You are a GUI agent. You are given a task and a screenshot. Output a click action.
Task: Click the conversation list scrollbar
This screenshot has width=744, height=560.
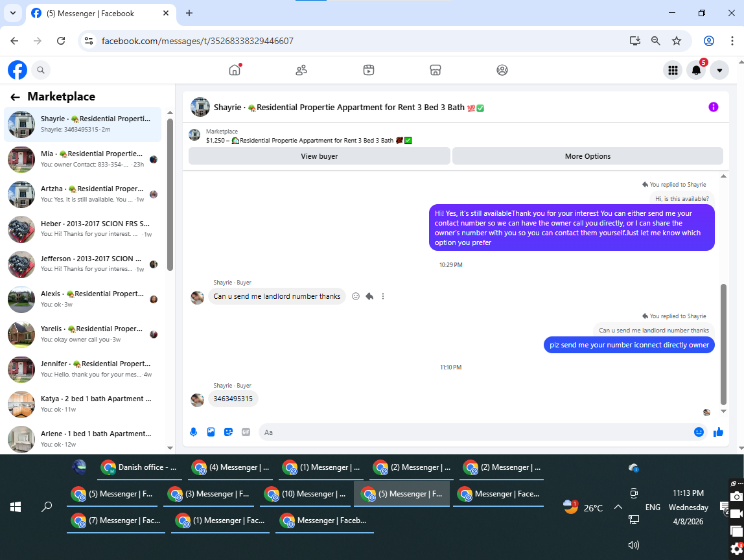[170, 194]
